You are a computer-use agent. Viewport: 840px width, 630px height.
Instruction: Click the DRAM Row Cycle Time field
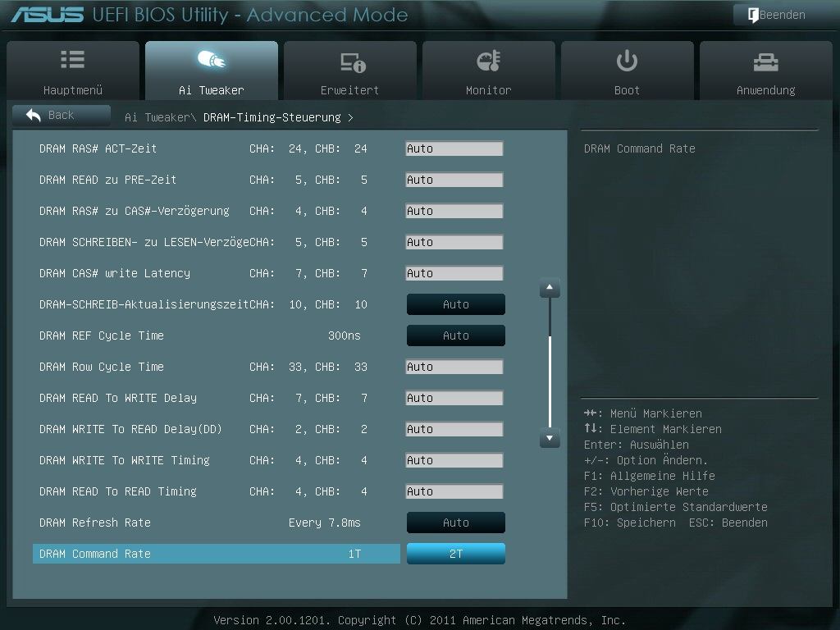(x=454, y=367)
